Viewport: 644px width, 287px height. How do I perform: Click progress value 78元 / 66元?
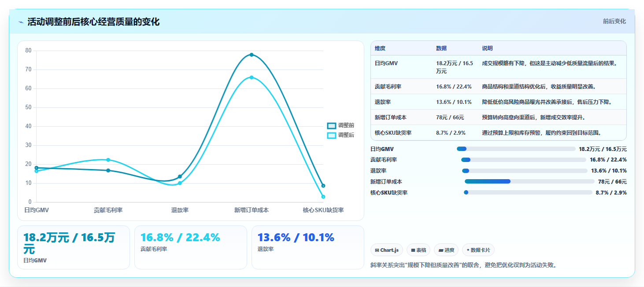click(x=612, y=182)
